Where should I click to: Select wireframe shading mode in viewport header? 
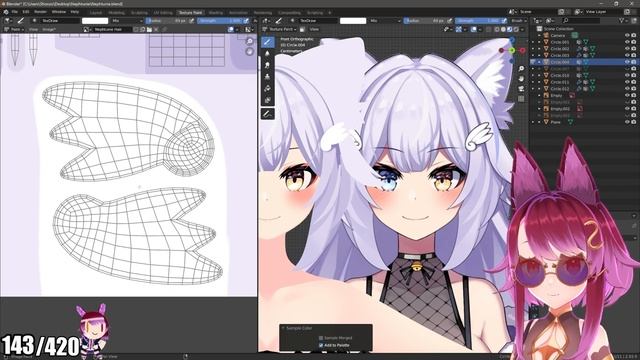[497, 29]
